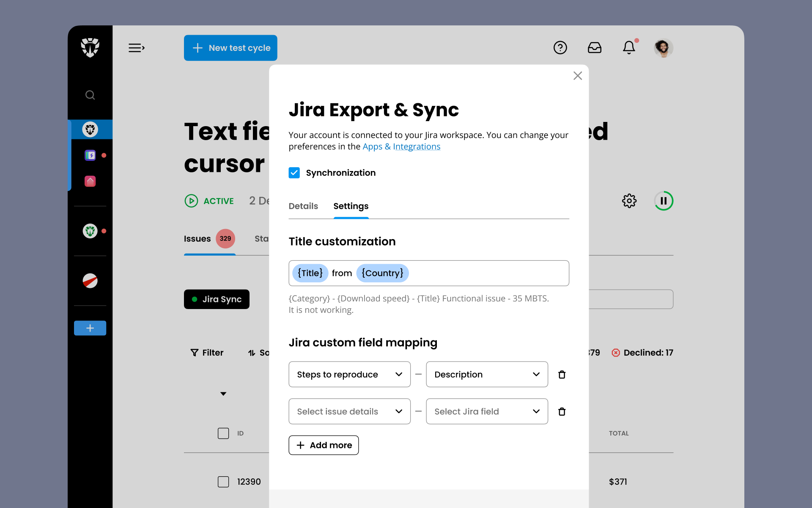Open the Select issue details dropdown
This screenshot has width=812, height=508.
(350, 411)
